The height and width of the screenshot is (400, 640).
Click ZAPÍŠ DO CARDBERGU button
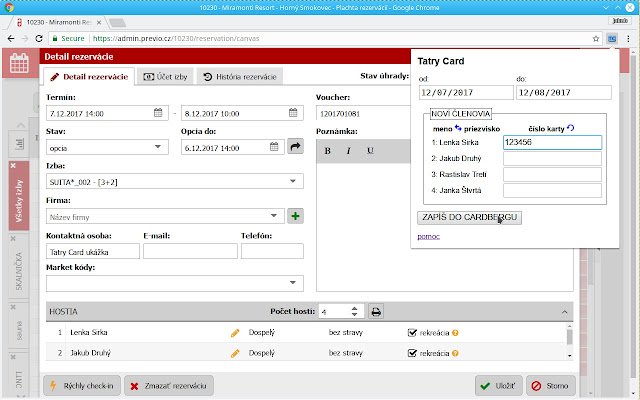[x=469, y=217]
